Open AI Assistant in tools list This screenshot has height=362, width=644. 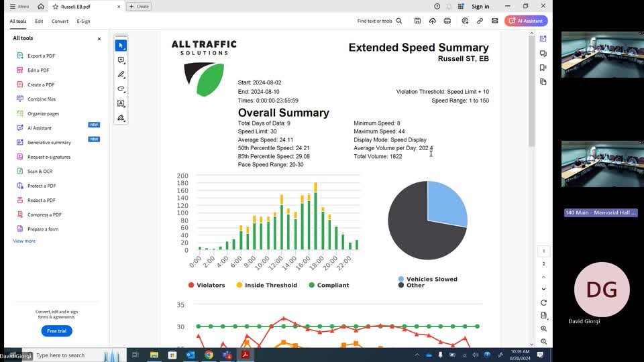(40, 128)
